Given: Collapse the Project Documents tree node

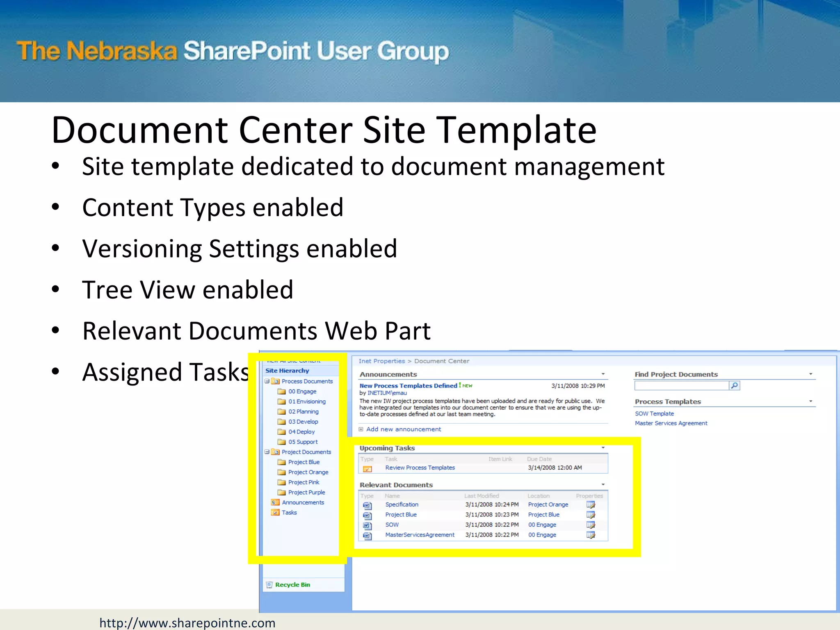Looking at the screenshot, I should tap(267, 452).
